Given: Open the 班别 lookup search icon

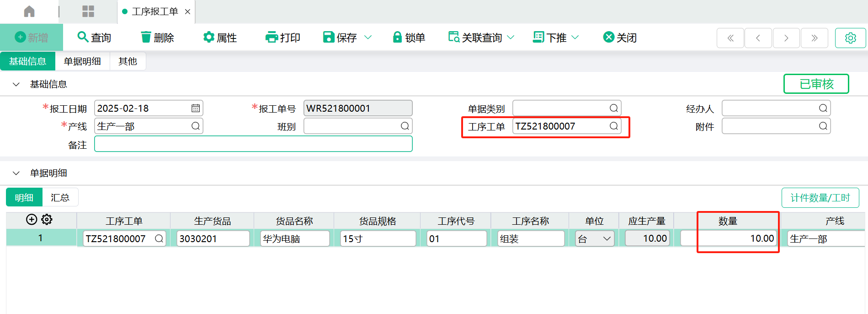Looking at the screenshot, I should coord(405,126).
